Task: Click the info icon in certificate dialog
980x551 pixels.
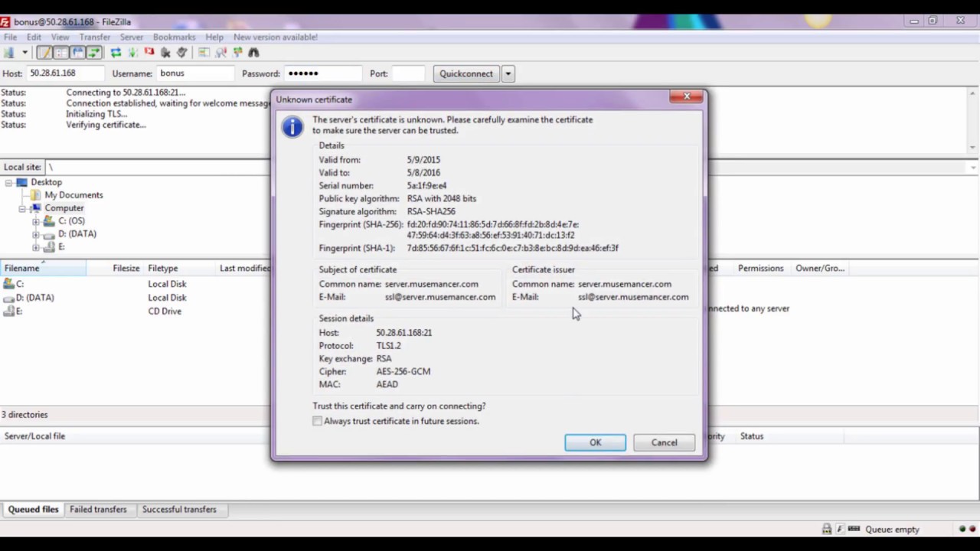Action: pyautogui.click(x=292, y=127)
